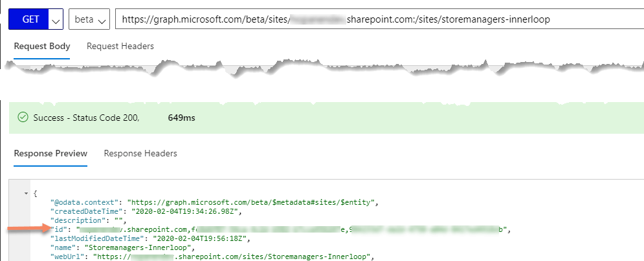Open the HTTP method dropdown arrow

[56, 19]
